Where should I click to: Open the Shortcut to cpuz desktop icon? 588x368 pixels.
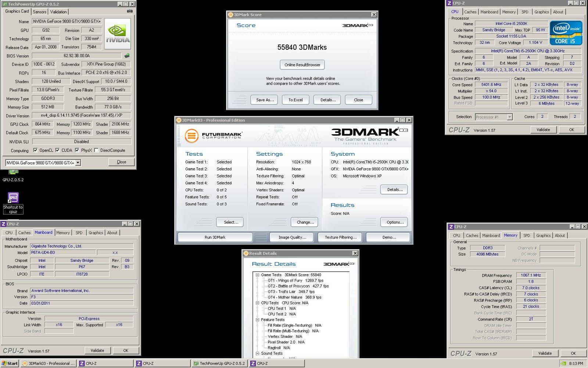(13, 203)
